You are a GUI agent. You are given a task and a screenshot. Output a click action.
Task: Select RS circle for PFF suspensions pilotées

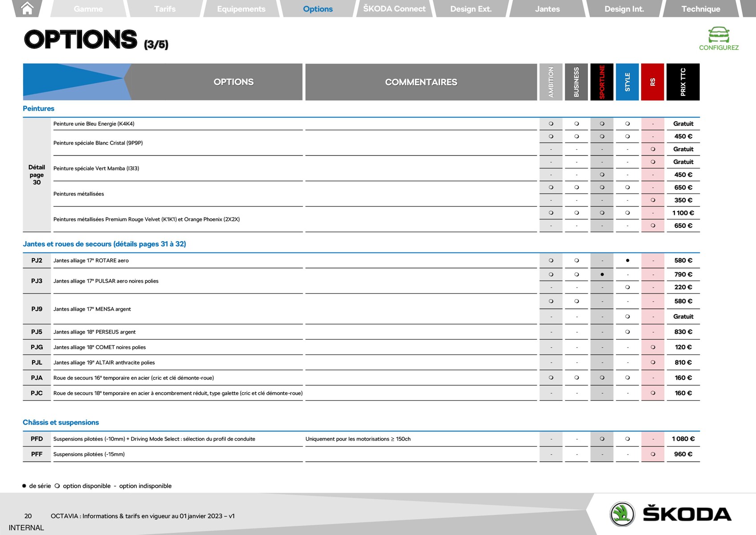click(653, 454)
